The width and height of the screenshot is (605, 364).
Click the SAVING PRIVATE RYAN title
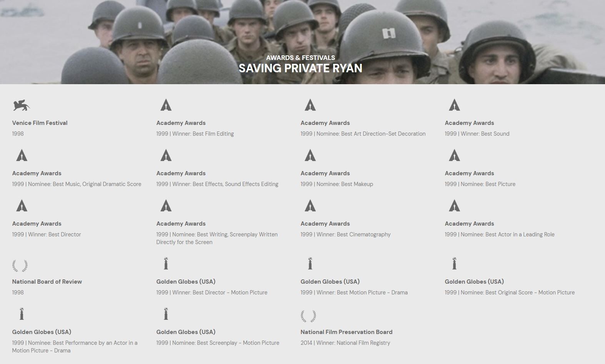click(x=300, y=68)
